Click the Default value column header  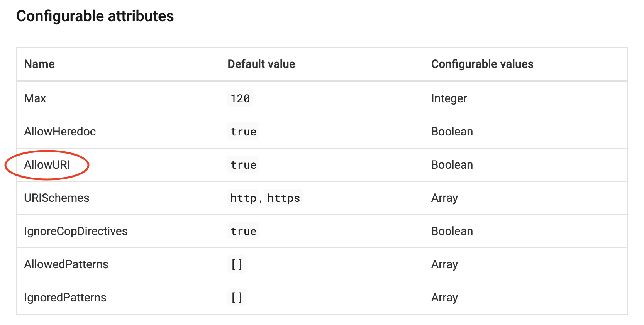coord(261,64)
